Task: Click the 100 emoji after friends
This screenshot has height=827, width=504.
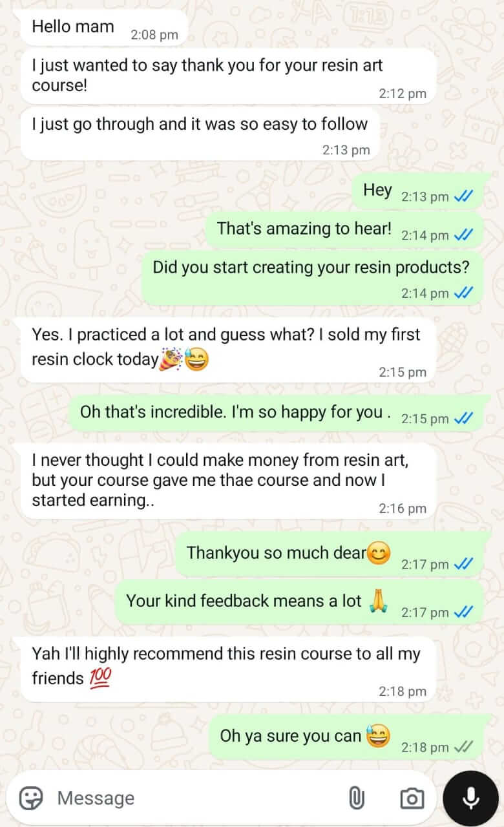Action: tap(100, 678)
